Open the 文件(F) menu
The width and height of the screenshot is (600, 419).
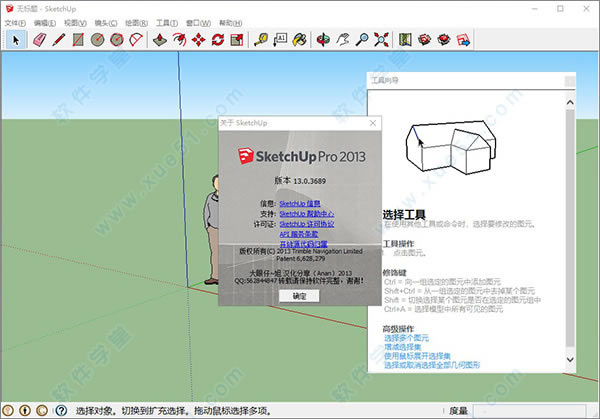15,23
